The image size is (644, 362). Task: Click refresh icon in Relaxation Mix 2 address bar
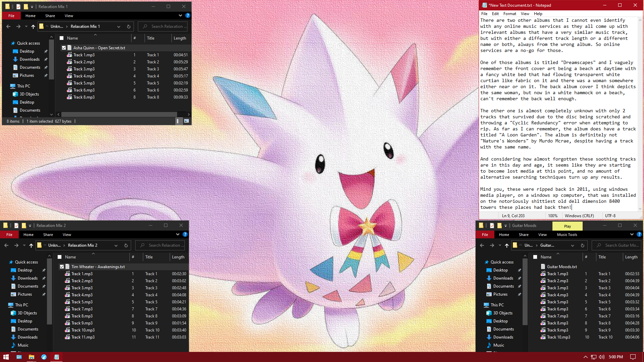(126, 245)
